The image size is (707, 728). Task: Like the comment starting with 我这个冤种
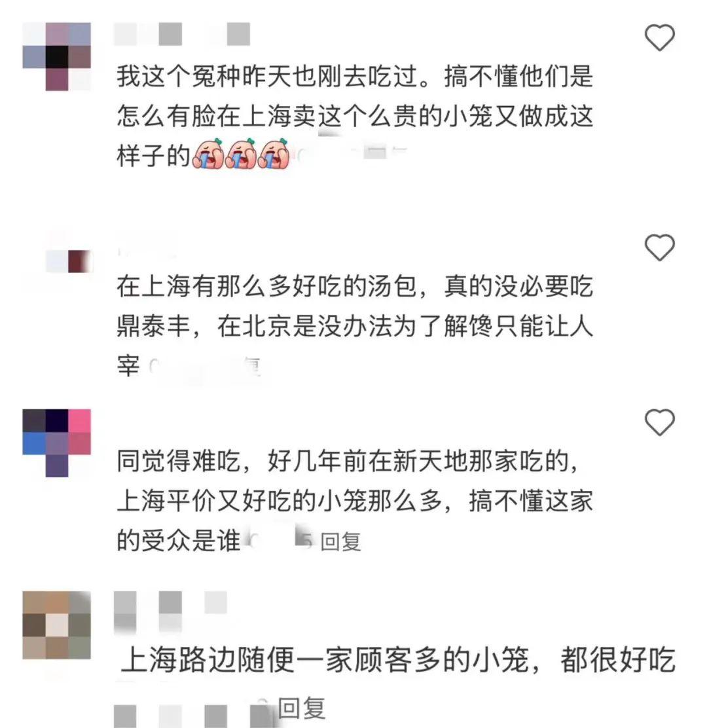pyautogui.click(x=660, y=37)
